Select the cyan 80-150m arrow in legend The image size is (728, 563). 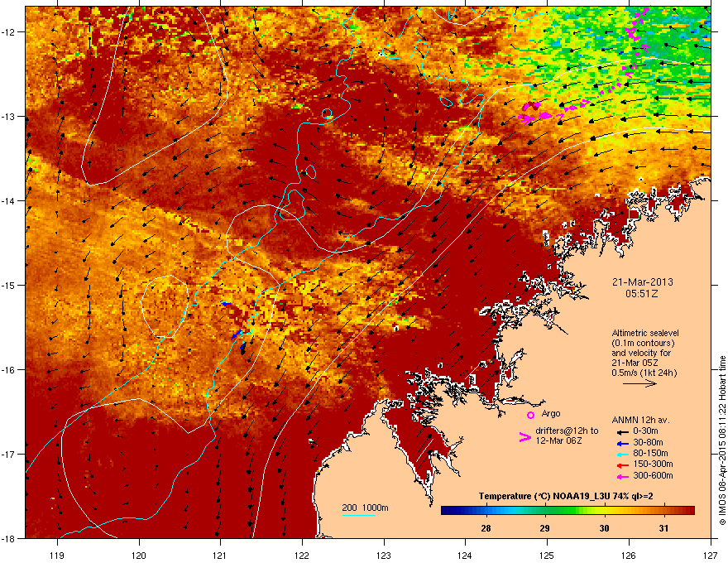coord(623,454)
